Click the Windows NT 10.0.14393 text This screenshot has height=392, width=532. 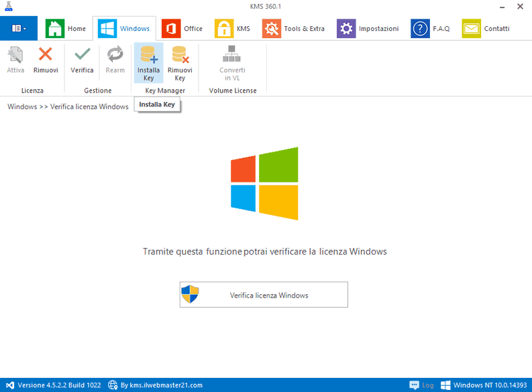[x=490, y=385]
